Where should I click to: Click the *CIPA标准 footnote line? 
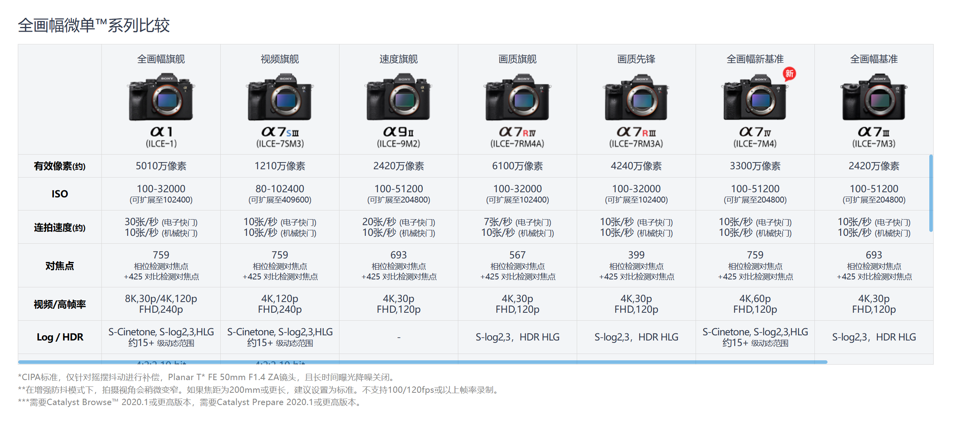(x=206, y=377)
